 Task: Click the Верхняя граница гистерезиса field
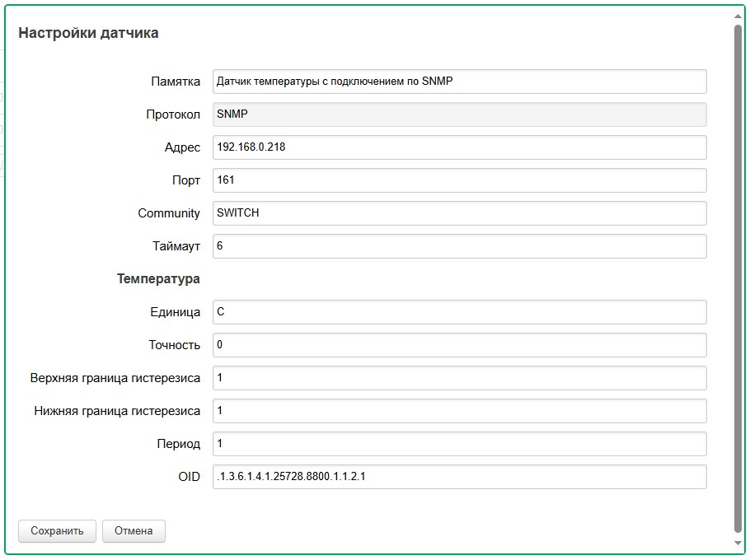[x=459, y=378]
